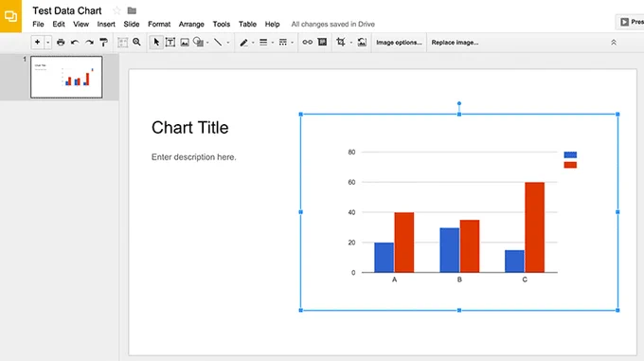Undo the last action
644x361 pixels.
coord(75,42)
